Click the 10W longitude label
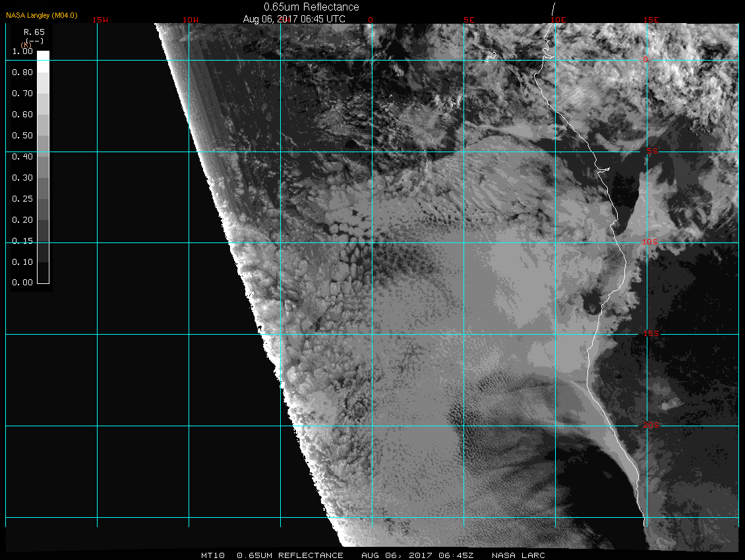This screenshot has height=560, width=745. coord(191,20)
